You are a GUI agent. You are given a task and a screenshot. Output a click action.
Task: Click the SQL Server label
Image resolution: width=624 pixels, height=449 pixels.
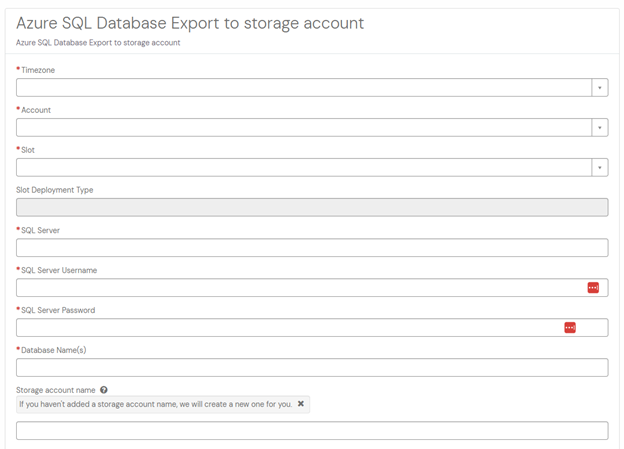point(40,230)
